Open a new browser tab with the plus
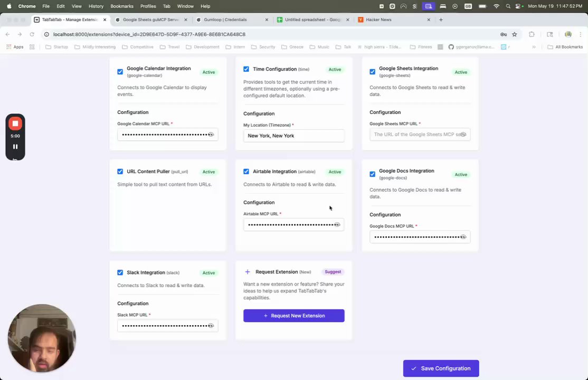Image resolution: width=588 pixels, height=380 pixels. (x=441, y=20)
